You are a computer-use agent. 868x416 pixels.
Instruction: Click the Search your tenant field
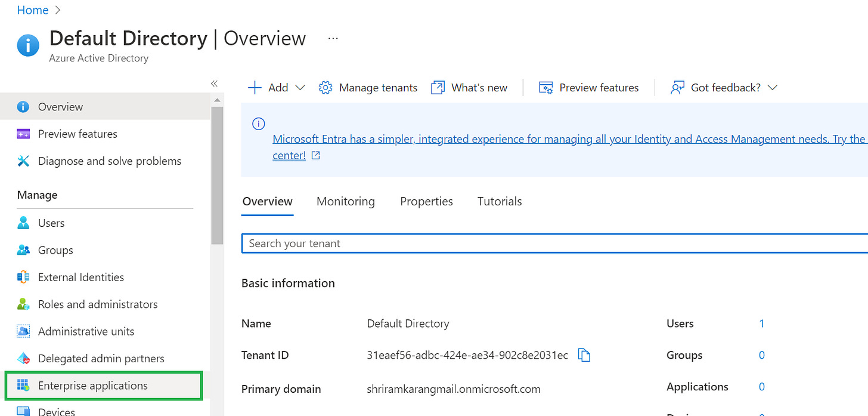pyautogui.click(x=554, y=244)
